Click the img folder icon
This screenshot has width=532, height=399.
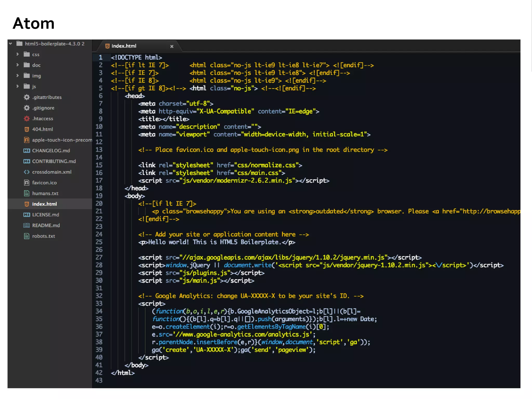(x=26, y=76)
